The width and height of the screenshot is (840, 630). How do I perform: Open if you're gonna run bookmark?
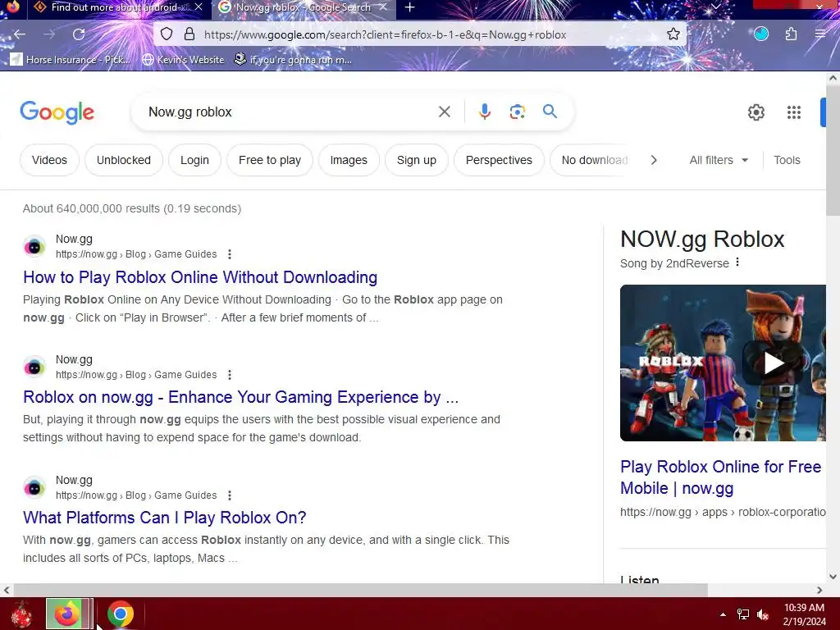click(293, 59)
